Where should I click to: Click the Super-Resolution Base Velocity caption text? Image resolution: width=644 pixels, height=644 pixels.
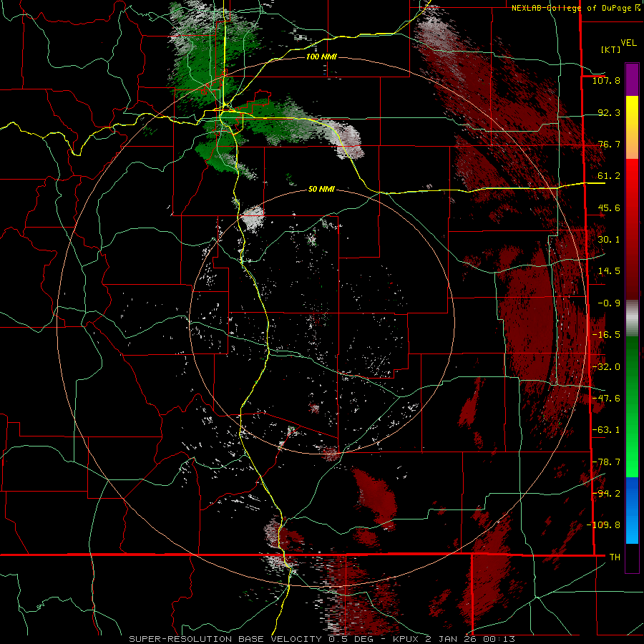click(227, 639)
